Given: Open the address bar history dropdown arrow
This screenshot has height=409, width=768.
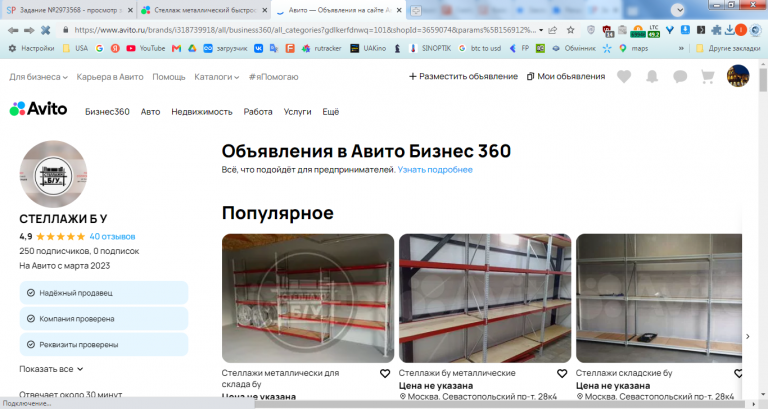Looking at the screenshot, I should 541,30.
